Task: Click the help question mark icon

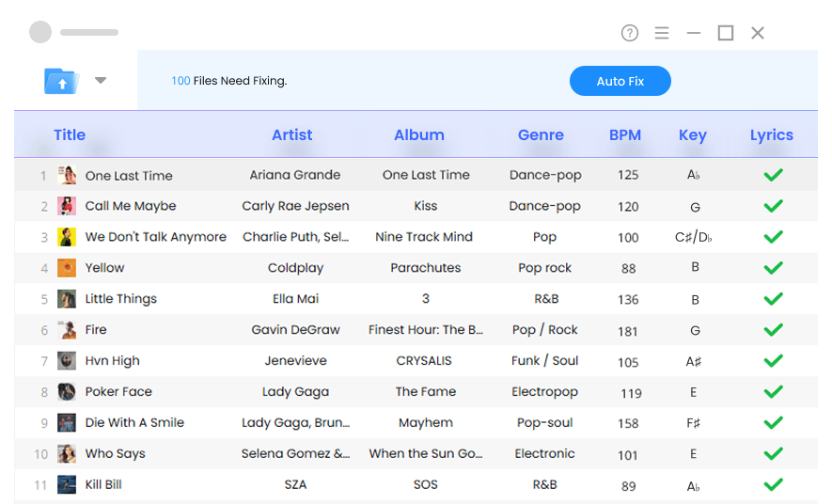Action: pos(629,33)
